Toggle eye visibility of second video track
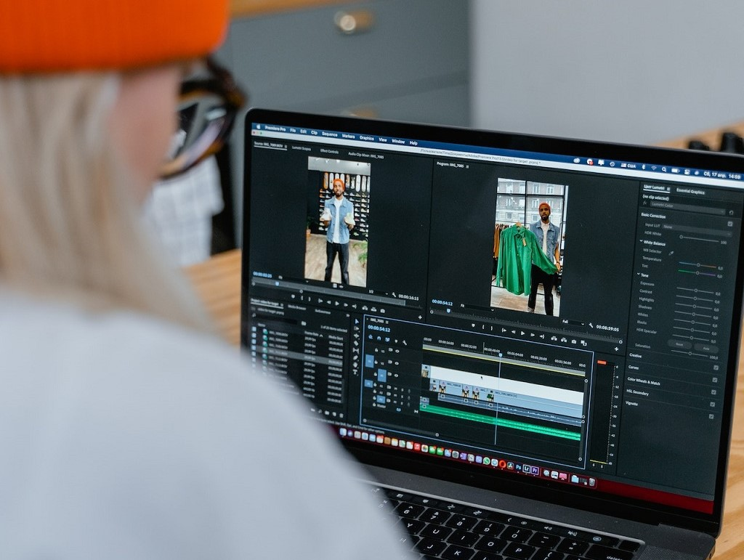 click(397, 364)
